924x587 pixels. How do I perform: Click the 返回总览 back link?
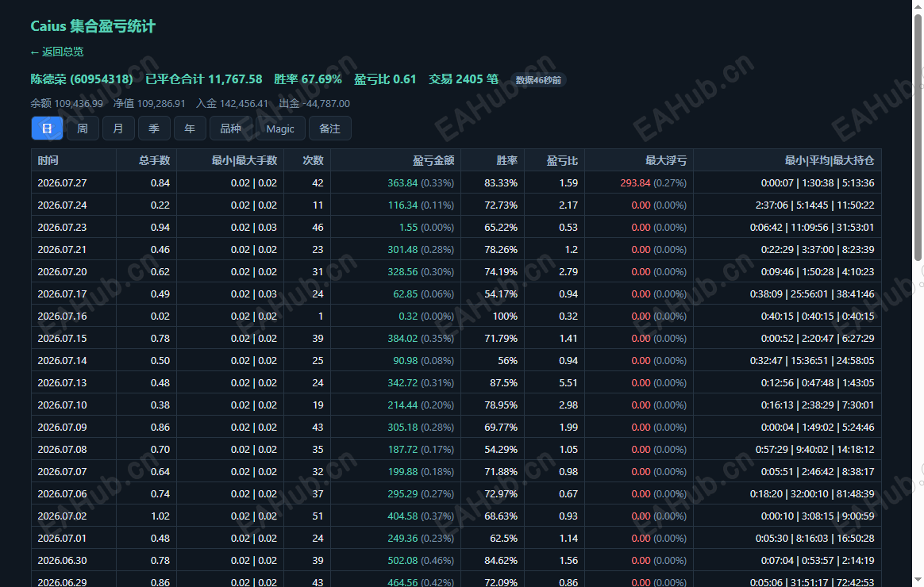tap(57, 52)
